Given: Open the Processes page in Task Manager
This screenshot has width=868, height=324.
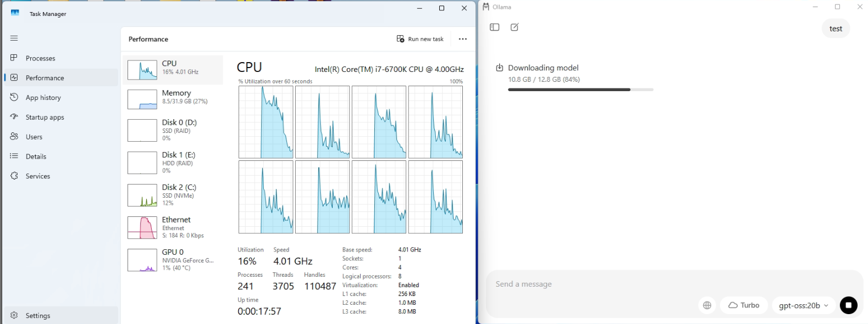Looking at the screenshot, I should 60,58.
